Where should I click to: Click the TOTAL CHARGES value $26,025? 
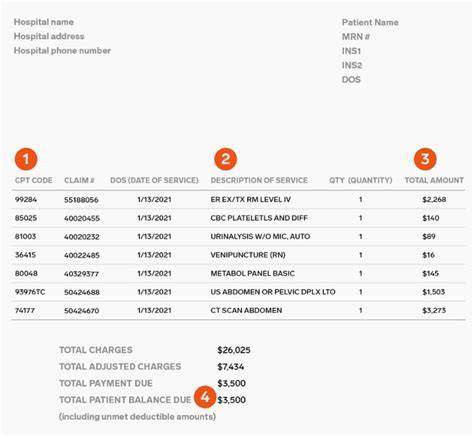(234, 350)
